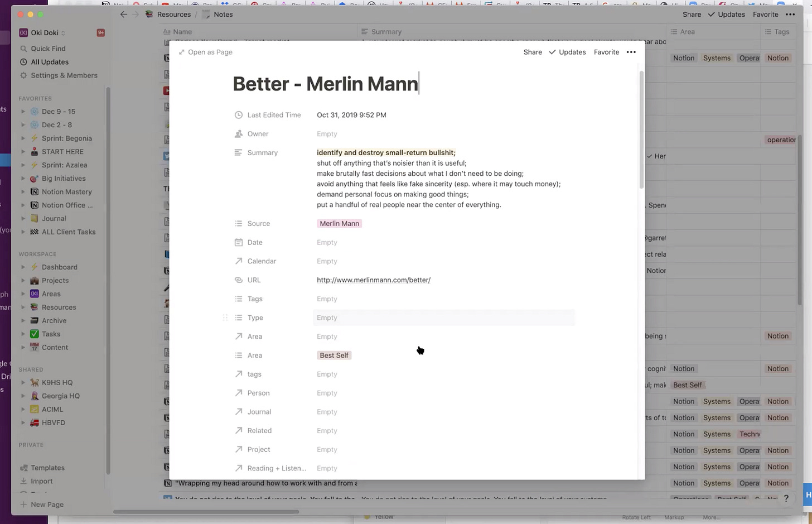This screenshot has width=812, height=524.
Task: Click the Date property calendar icon
Action: click(239, 242)
